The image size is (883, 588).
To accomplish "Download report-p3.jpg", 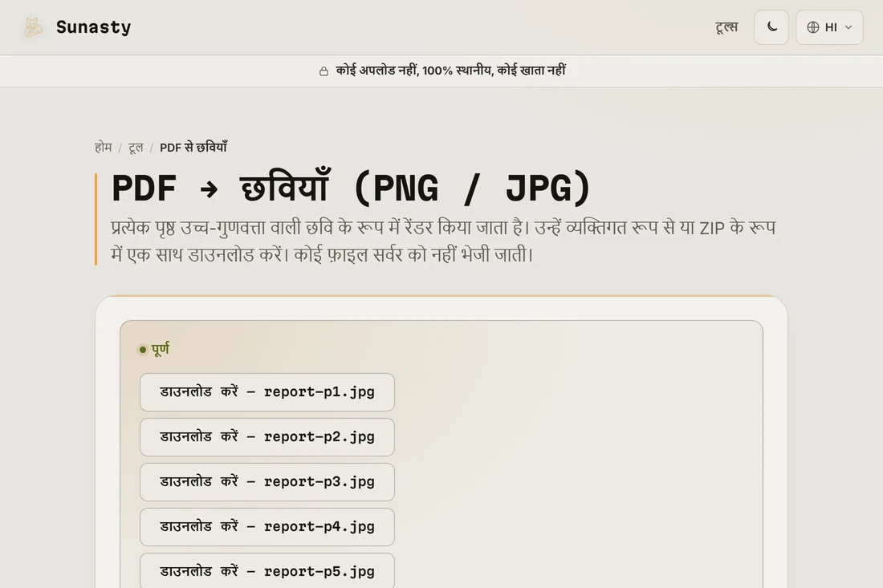I will tap(267, 482).
